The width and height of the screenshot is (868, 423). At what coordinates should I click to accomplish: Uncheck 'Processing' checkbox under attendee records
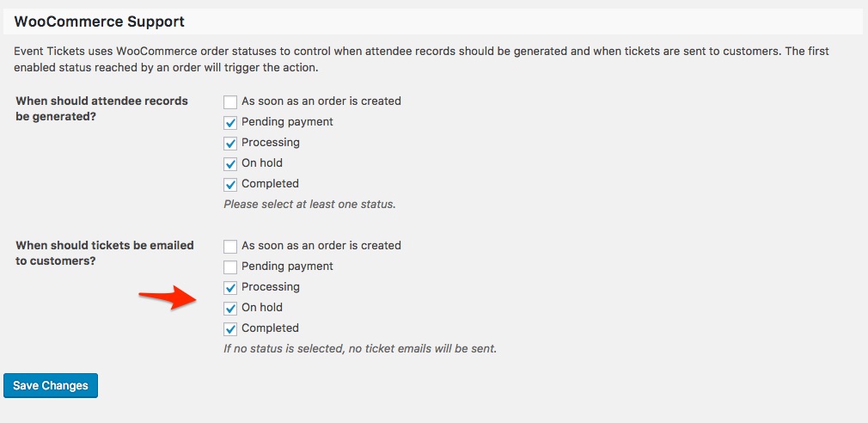tap(230, 143)
